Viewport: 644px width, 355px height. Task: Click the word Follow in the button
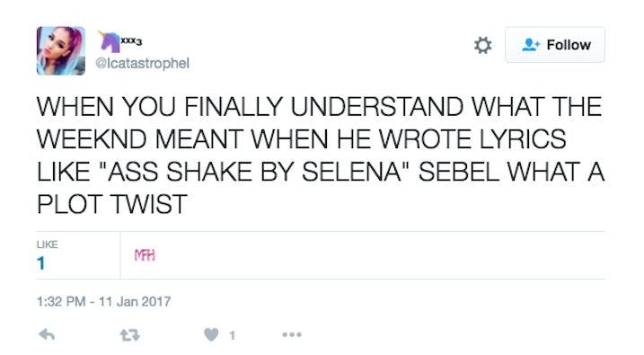click(569, 45)
